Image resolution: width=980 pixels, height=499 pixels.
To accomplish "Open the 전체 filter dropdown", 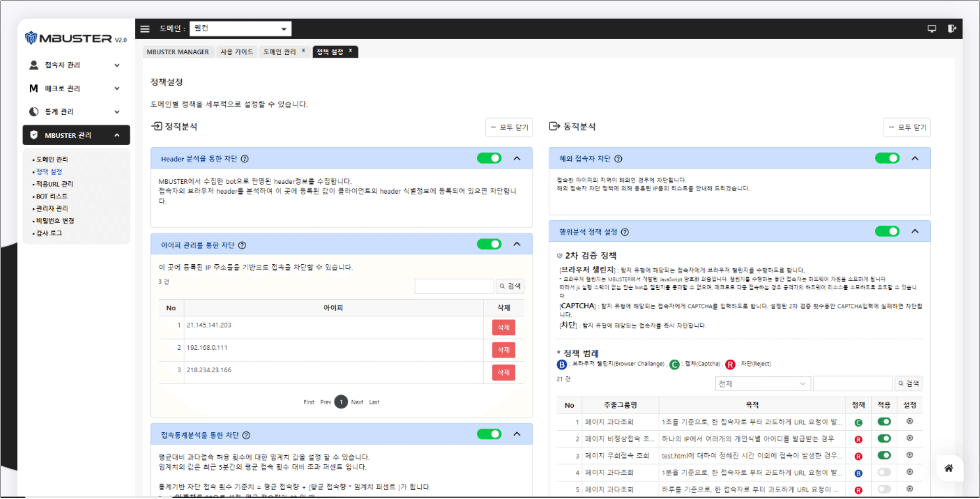I will pos(763,384).
